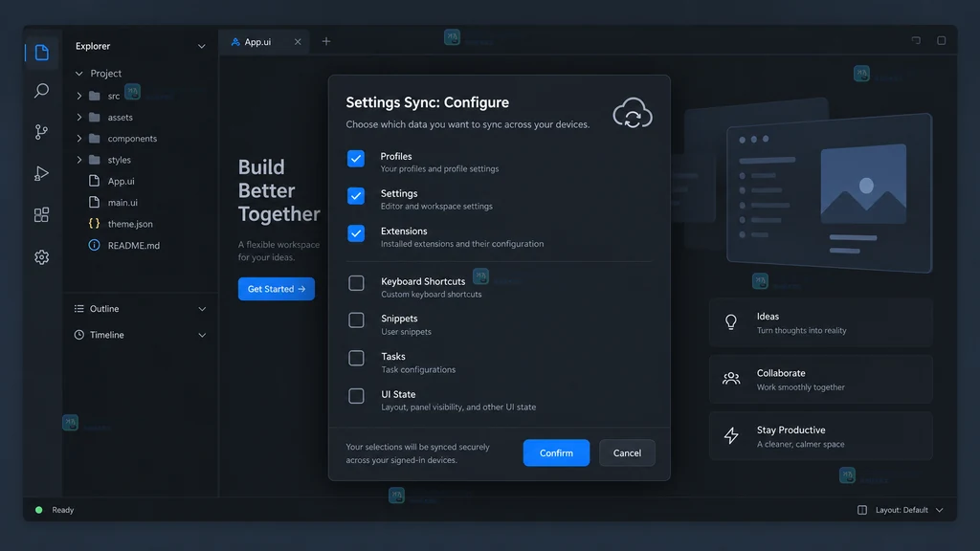Uncheck the Settings sync checkbox
The width and height of the screenshot is (980, 551).
pyautogui.click(x=356, y=196)
